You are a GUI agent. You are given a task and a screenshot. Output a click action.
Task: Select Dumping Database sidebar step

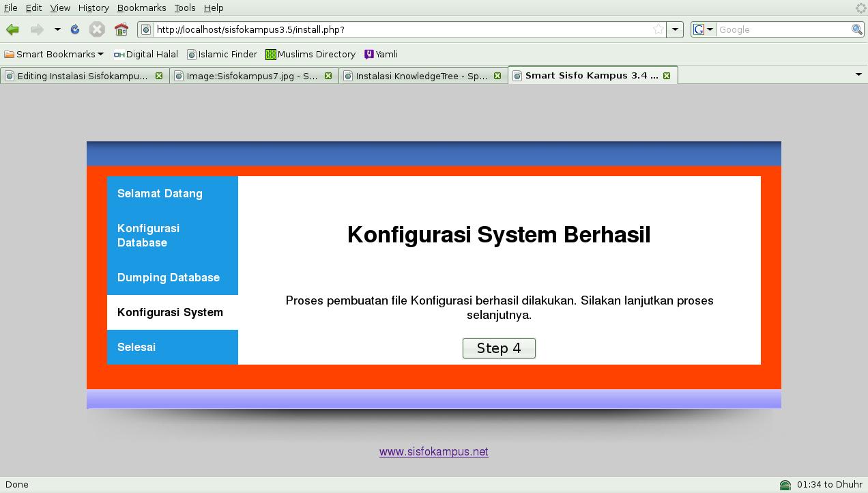coord(173,277)
